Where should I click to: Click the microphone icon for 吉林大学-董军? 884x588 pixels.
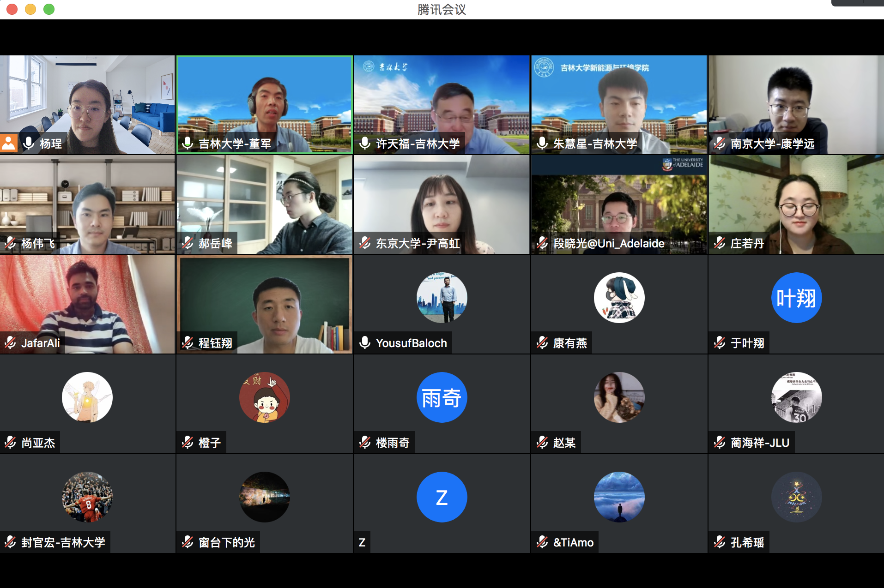[188, 144]
